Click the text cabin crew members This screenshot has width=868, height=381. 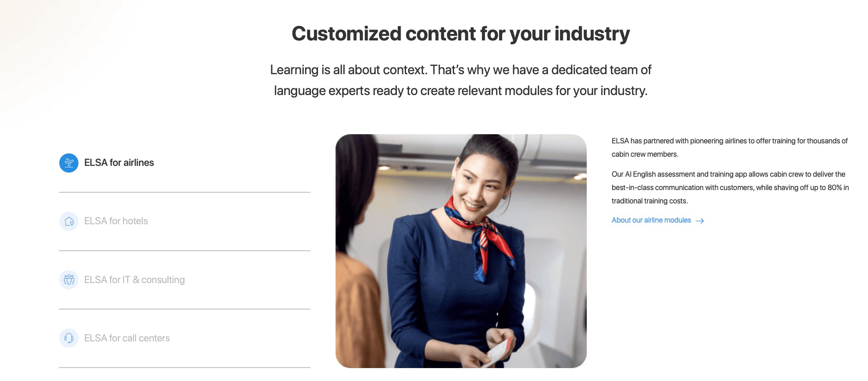pos(644,154)
